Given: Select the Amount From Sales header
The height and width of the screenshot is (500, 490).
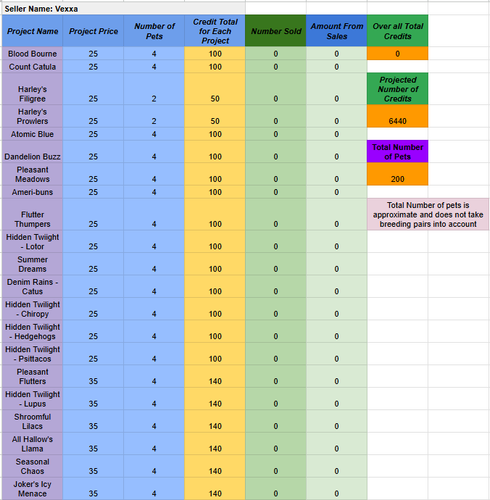Looking at the screenshot, I should click(x=337, y=31).
